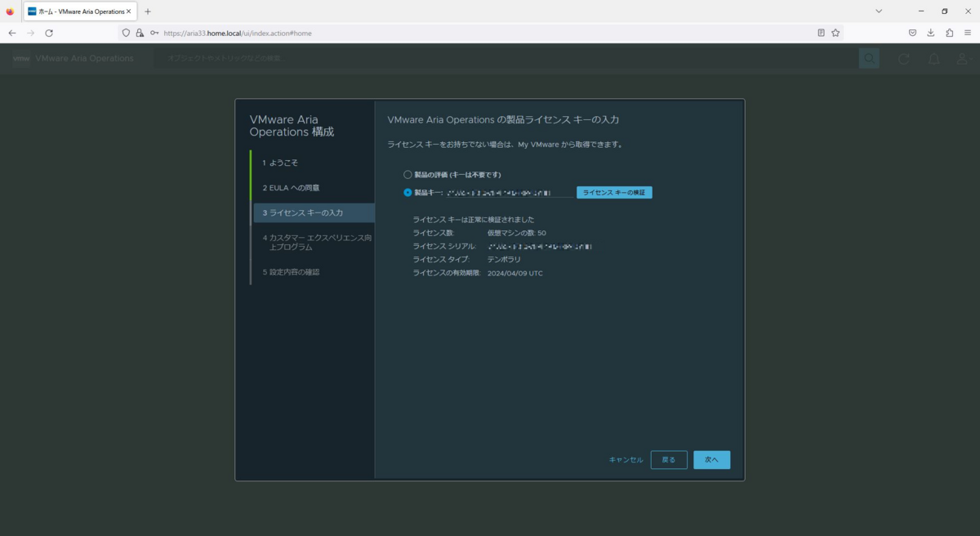Click the shield tracking protection icon
The height and width of the screenshot is (536, 980).
[126, 33]
